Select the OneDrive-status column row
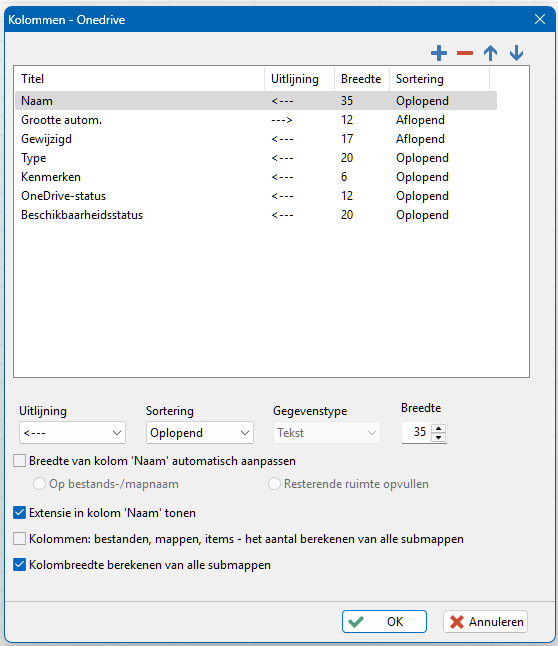This screenshot has height=646, width=558. tap(256, 196)
